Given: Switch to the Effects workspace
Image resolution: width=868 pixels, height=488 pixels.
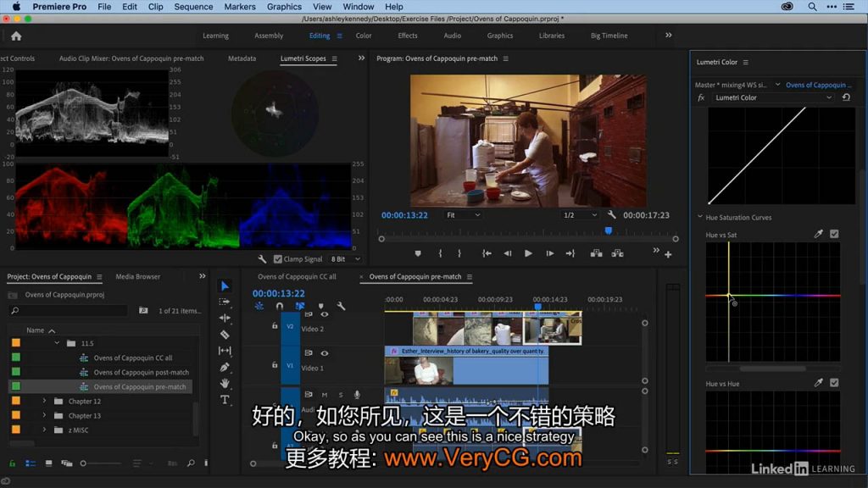Looking at the screenshot, I should click(408, 36).
